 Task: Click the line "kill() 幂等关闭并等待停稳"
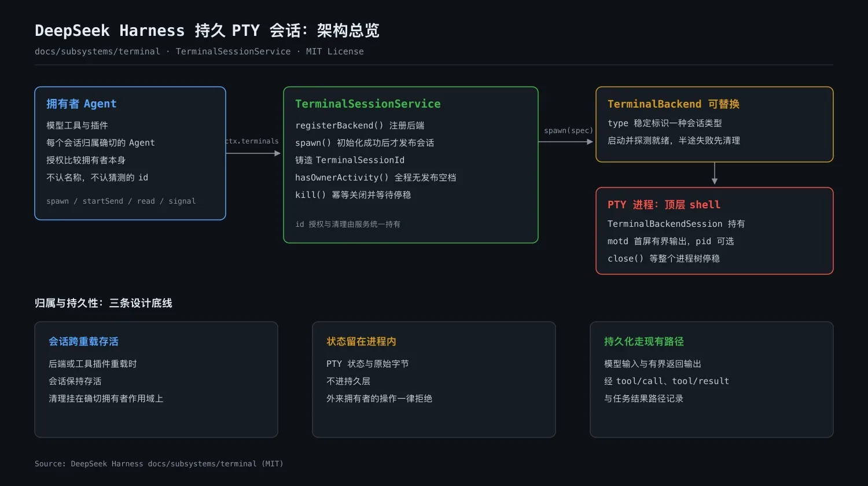[353, 195]
